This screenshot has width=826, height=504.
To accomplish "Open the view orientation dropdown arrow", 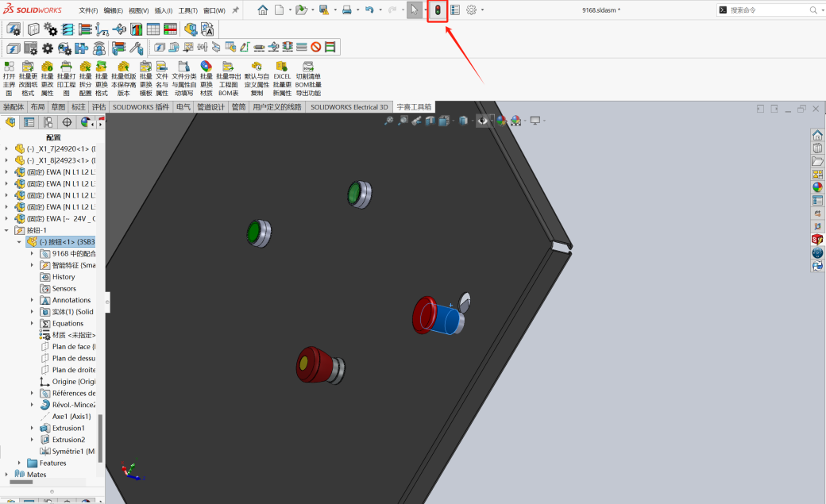I will [x=454, y=121].
